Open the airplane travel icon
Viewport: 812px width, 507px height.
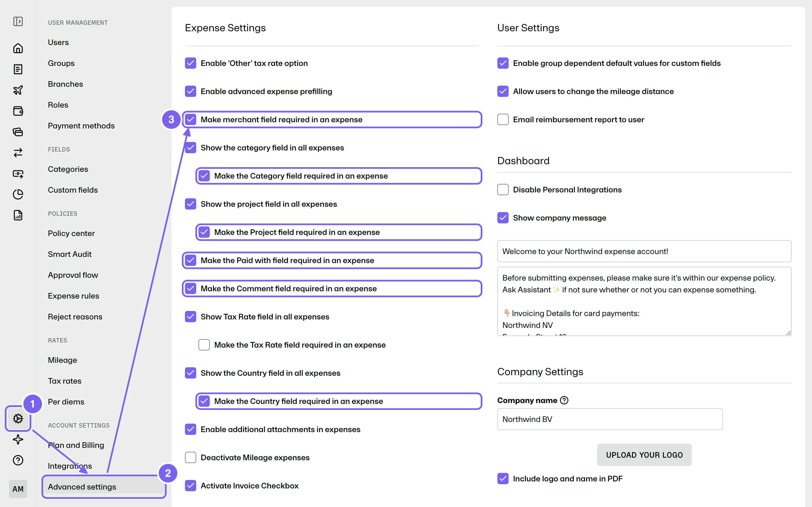click(18, 90)
